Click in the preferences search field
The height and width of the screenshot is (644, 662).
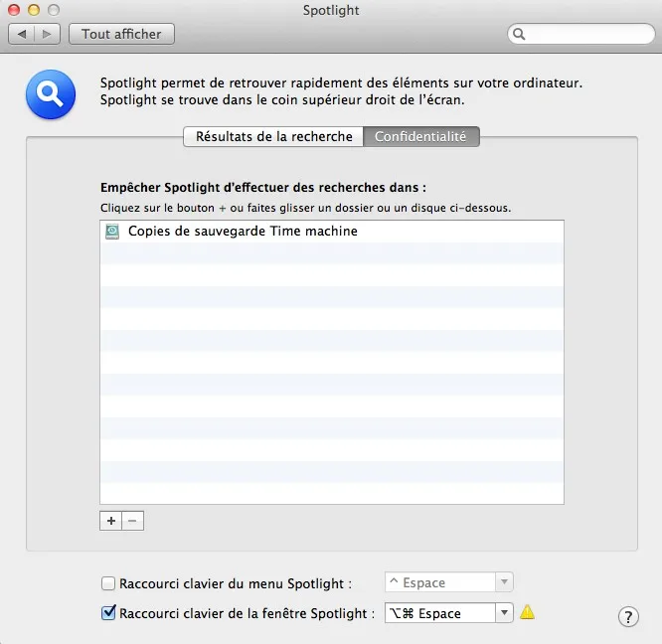tap(581, 34)
